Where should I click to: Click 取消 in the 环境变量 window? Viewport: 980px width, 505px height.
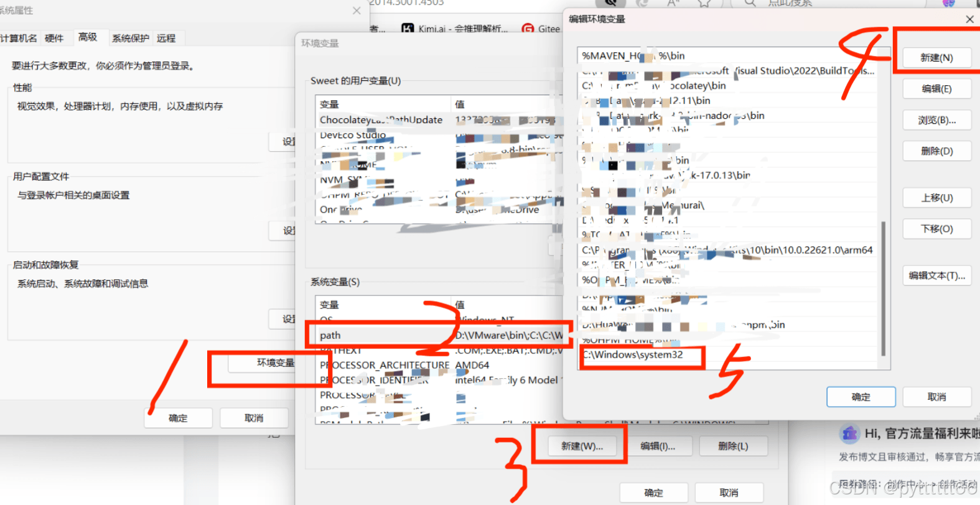pyautogui.click(x=729, y=493)
